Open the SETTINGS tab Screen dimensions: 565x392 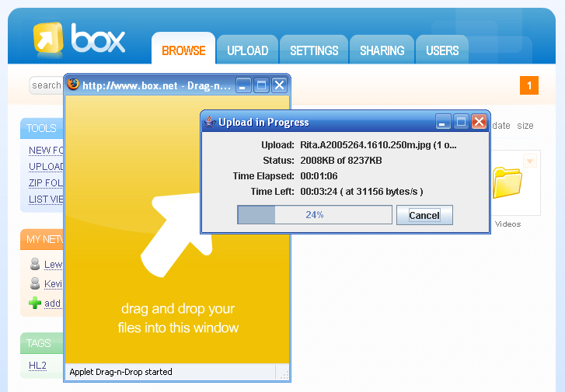click(314, 50)
